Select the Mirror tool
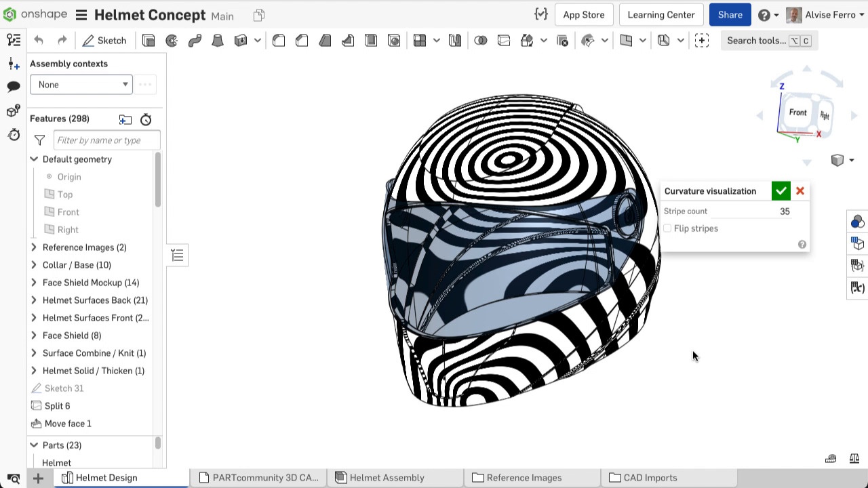This screenshot has height=488, width=868. click(455, 41)
